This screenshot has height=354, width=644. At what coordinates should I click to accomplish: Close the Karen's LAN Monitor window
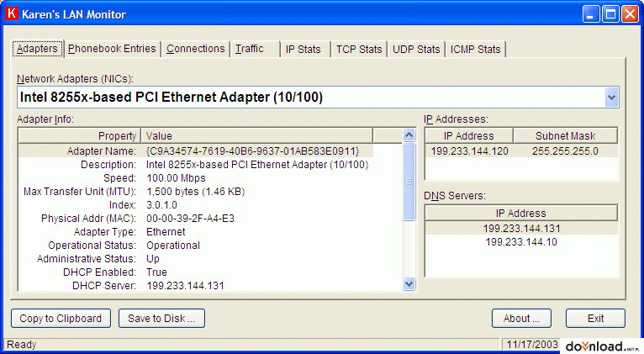630,14
